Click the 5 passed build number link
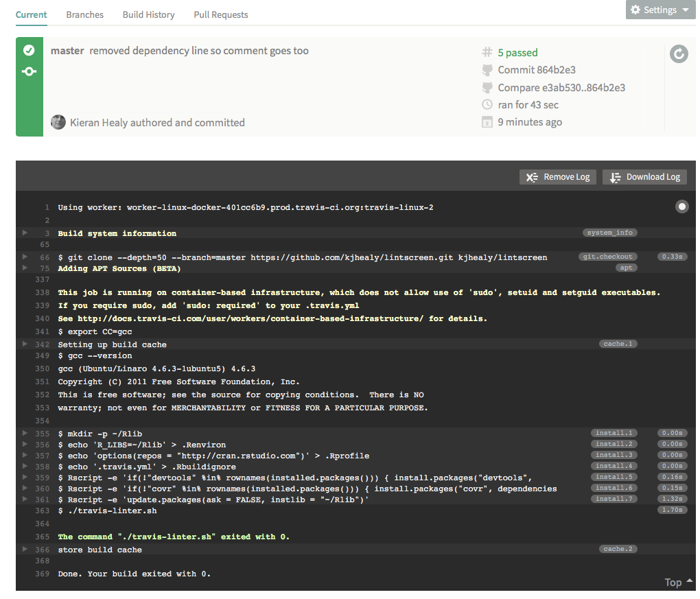Viewport: 700px width, 599px height. [x=517, y=53]
